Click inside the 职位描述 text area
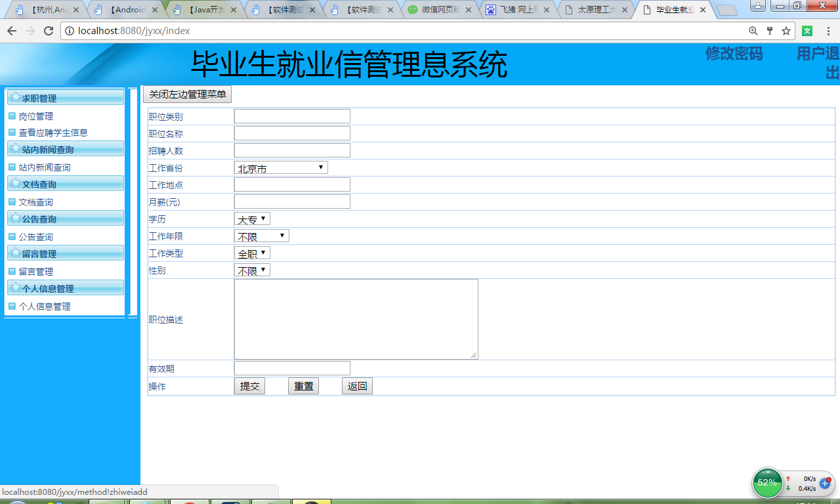Image resolution: width=840 pixels, height=504 pixels. [354, 318]
